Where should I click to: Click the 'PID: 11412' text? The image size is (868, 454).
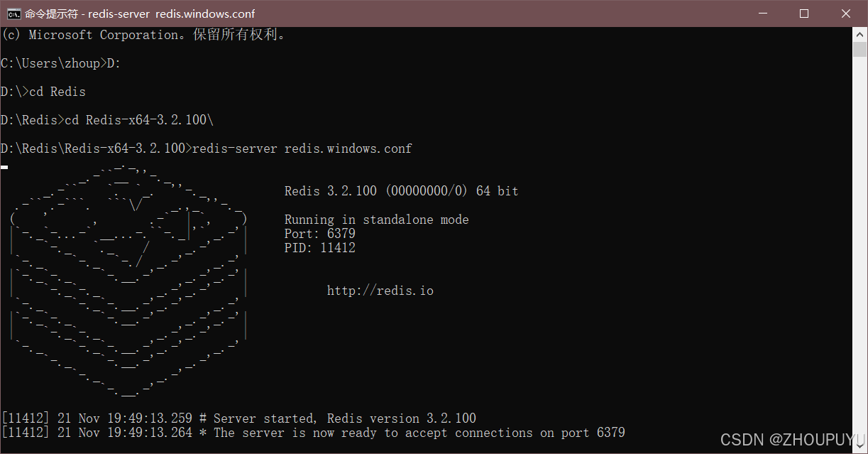(320, 248)
